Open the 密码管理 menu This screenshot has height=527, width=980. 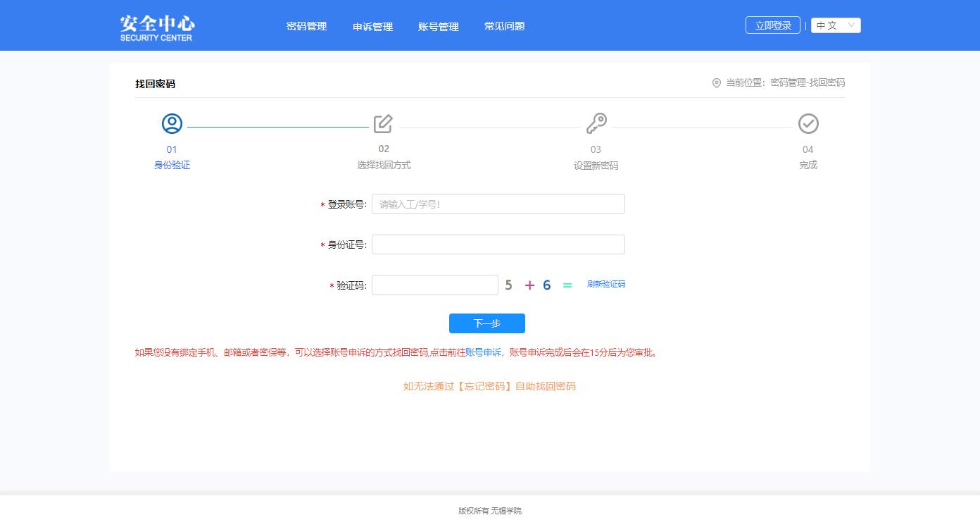[306, 26]
